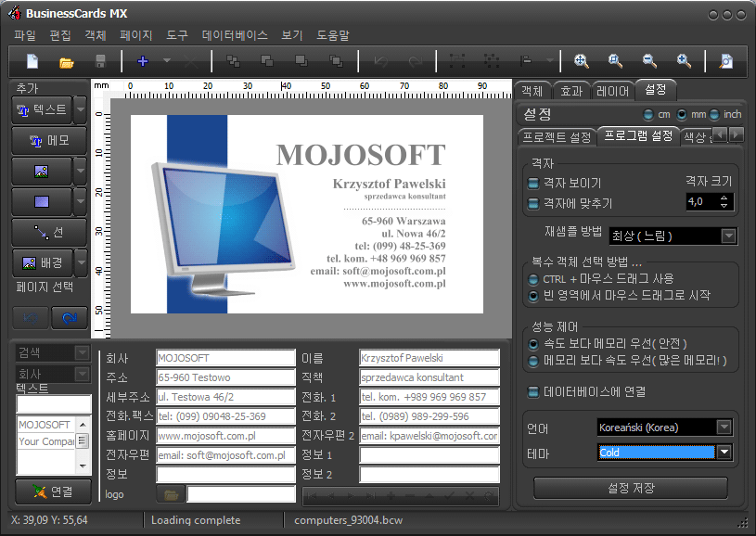756x536 pixels.
Task: Click the greyed delete X toolbar icon
Action: tap(191, 61)
